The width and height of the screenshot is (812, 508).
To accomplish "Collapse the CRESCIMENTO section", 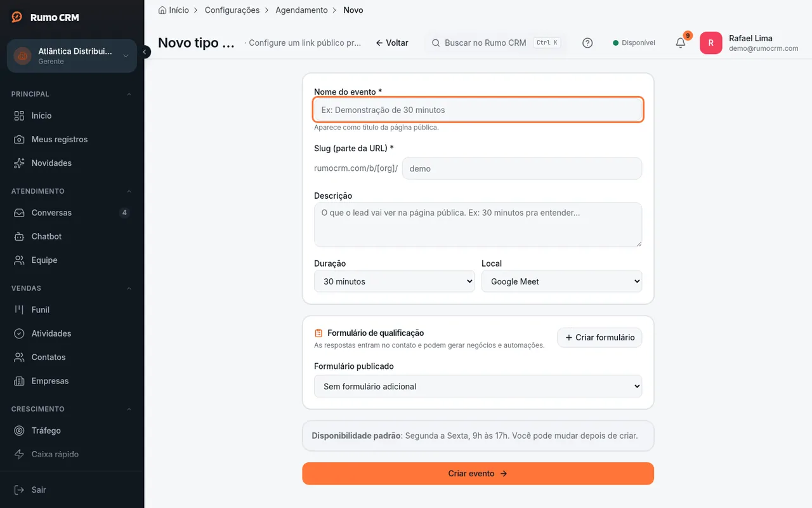I will click(129, 409).
